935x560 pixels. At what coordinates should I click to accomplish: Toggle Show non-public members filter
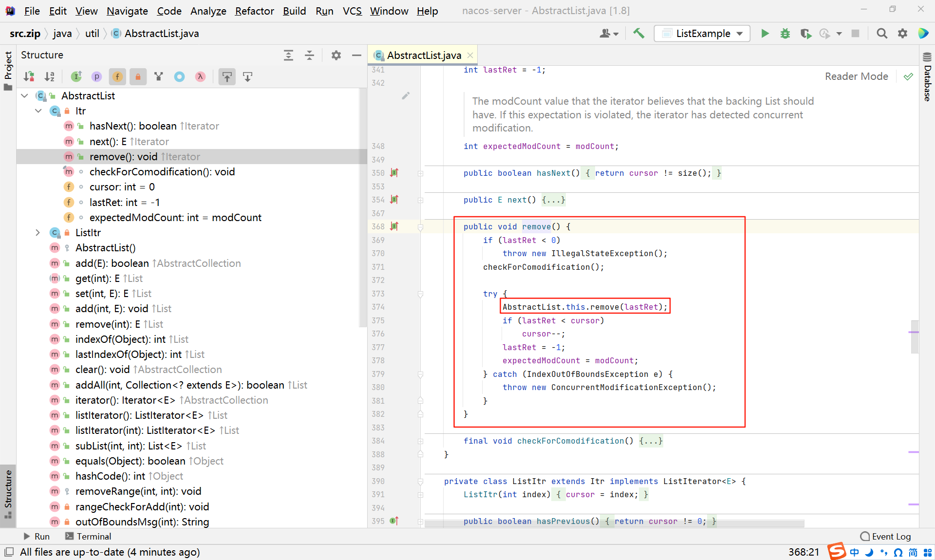pos(138,76)
